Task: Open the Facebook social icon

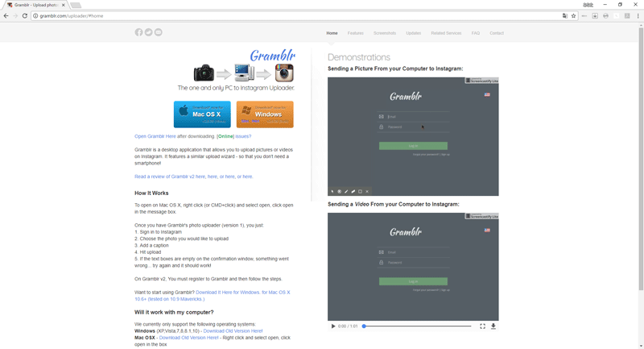Action: [x=138, y=32]
